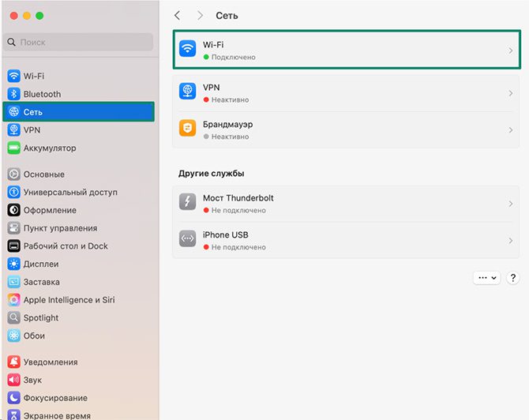
Task: Click the Оформление appearance icon
Action: pos(14,210)
